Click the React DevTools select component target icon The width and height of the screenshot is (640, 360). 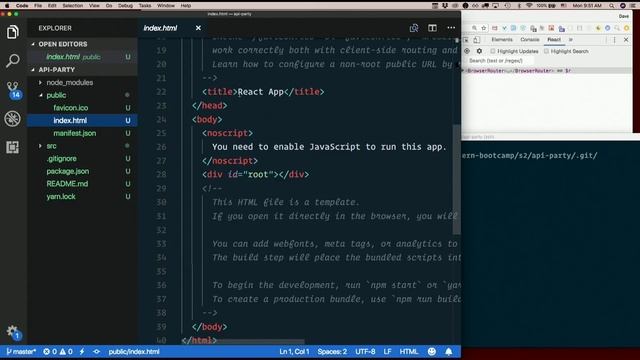click(x=467, y=51)
